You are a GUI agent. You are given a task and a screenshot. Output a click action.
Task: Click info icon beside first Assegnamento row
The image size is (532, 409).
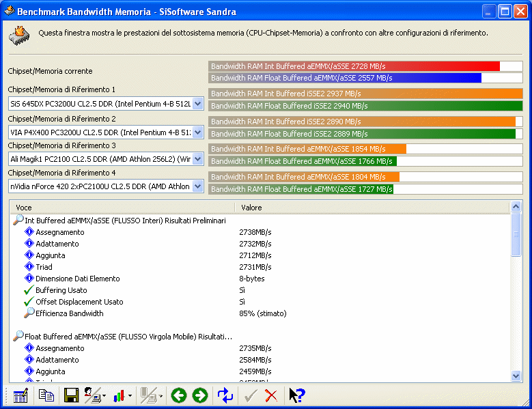tap(29, 231)
